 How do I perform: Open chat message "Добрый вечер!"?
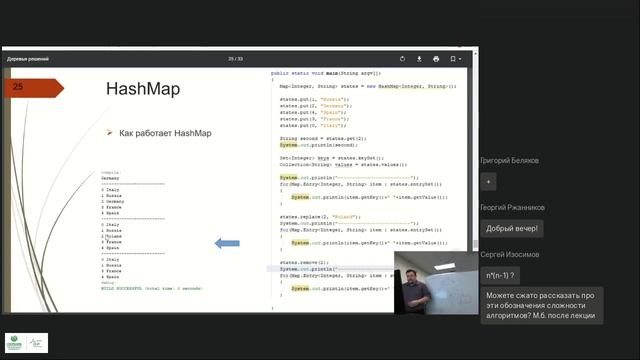pos(511,229)
